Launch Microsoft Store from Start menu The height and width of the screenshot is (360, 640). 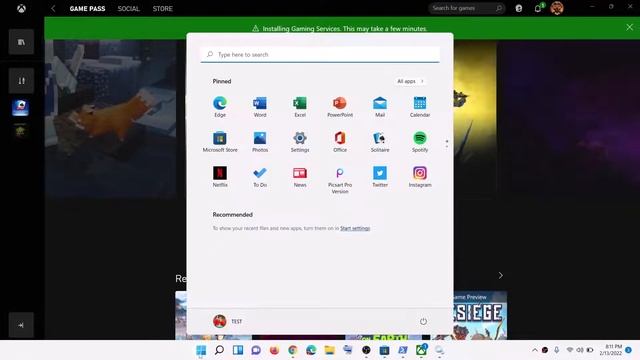pyautogui.click(x=220, y=142)
